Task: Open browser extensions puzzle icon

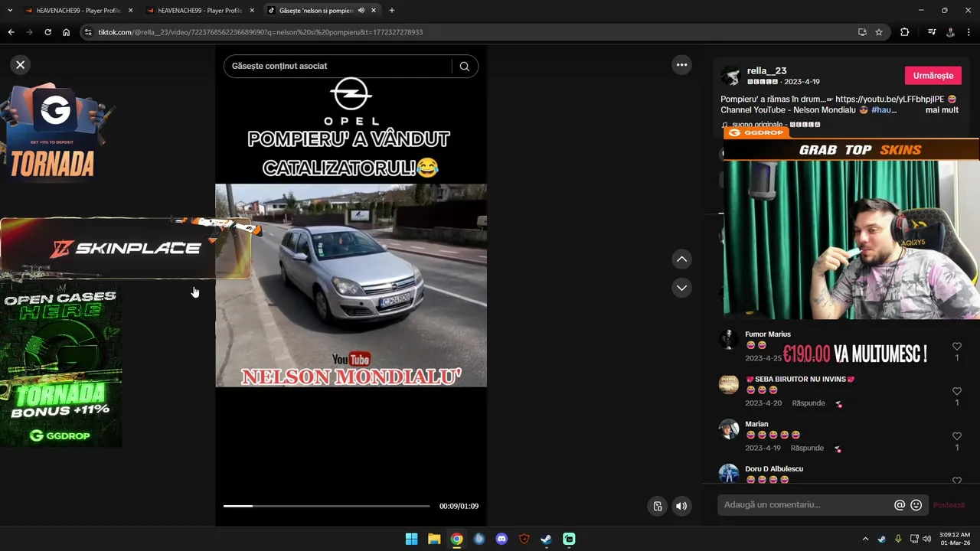Action: coord(904,32)
